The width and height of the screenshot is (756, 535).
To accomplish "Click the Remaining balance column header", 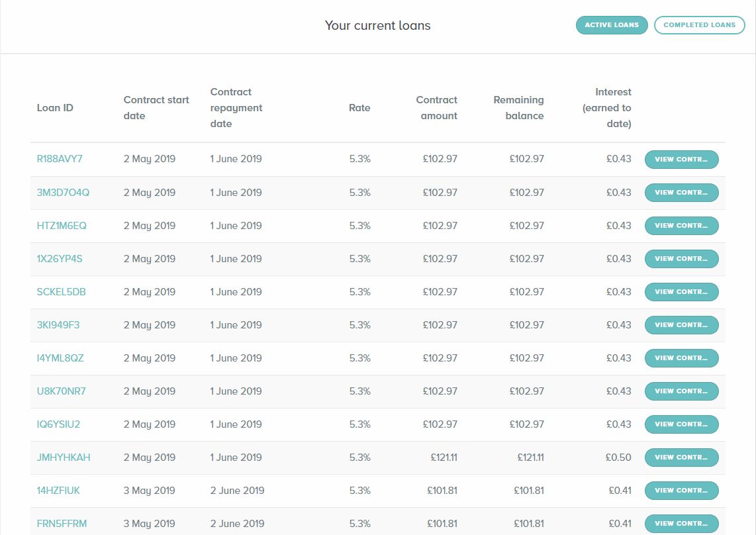I will pyautogui.click(x=518, y=107).
